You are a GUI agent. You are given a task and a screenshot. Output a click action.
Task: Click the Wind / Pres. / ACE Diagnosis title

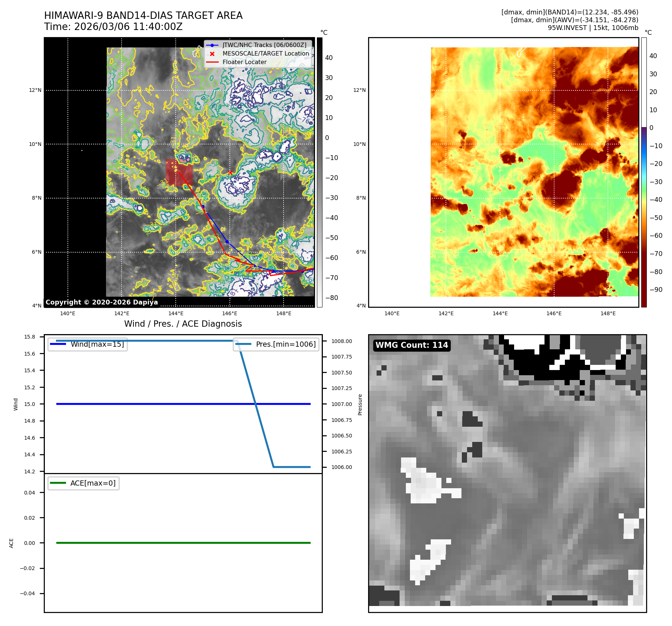coord(183,324)
